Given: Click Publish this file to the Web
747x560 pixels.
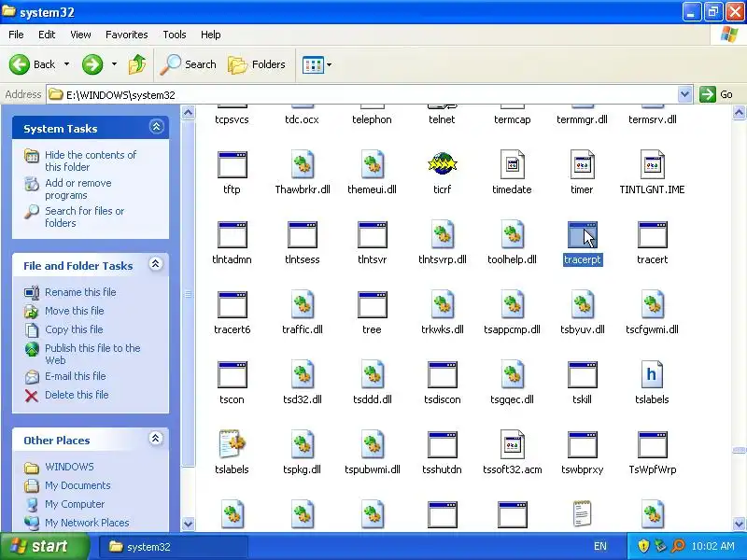Looking at the screenshot, I should pos(92,354).
